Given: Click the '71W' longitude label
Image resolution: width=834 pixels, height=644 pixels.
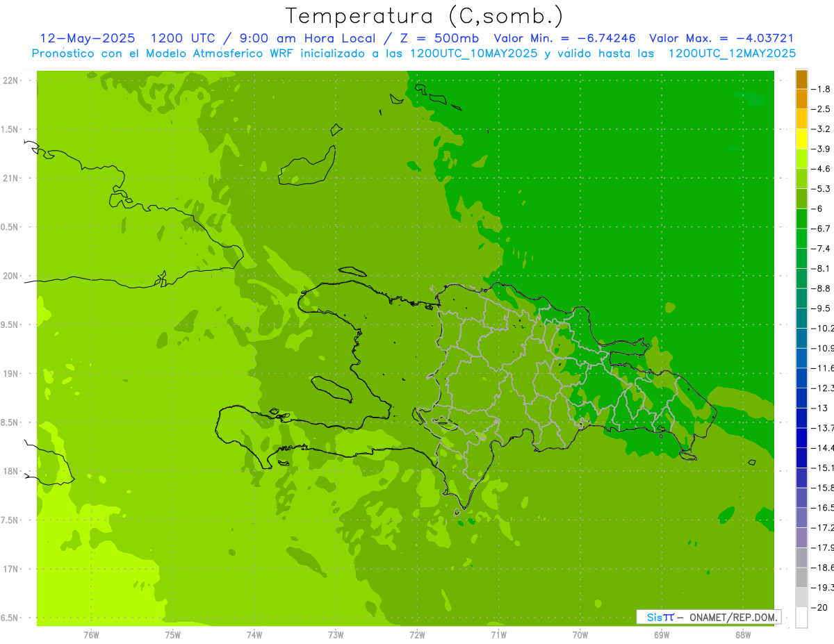Looking at the screenshot, I should pos(498,634).
